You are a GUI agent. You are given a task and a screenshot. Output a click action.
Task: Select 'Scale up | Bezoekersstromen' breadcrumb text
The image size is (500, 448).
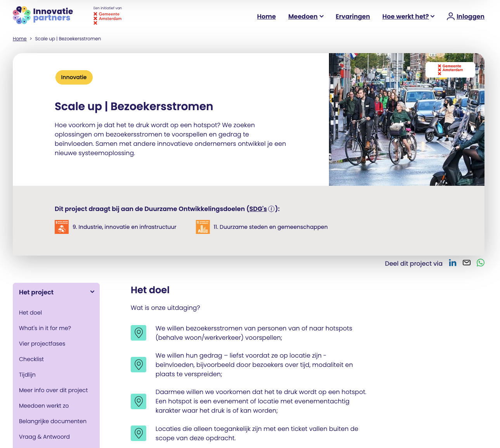68,39
